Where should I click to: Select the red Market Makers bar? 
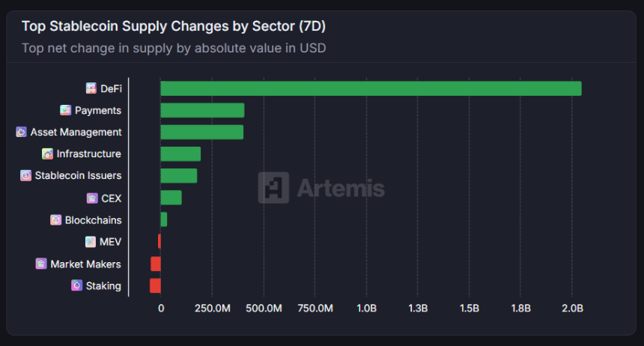tap(156, 264)
